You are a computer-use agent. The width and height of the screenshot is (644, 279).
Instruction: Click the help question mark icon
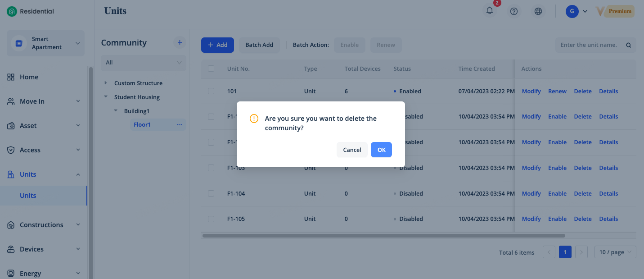coord(514,11)
